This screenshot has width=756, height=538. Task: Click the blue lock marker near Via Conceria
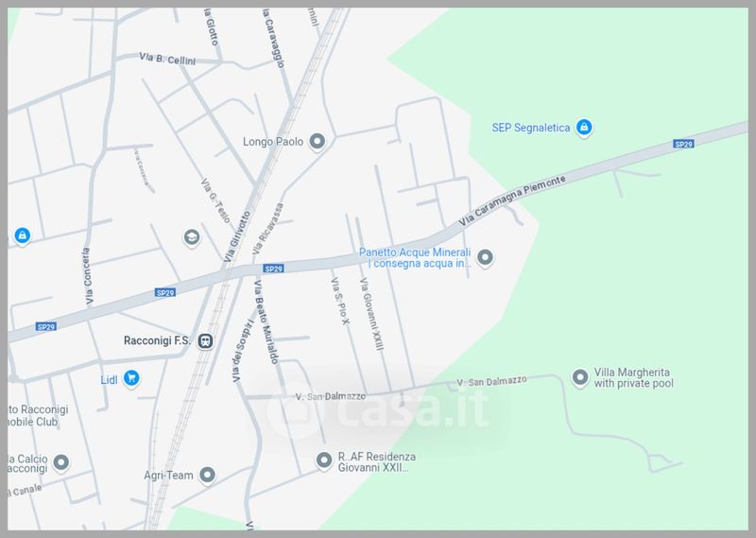pyautogui.click(x=22, y=236)
